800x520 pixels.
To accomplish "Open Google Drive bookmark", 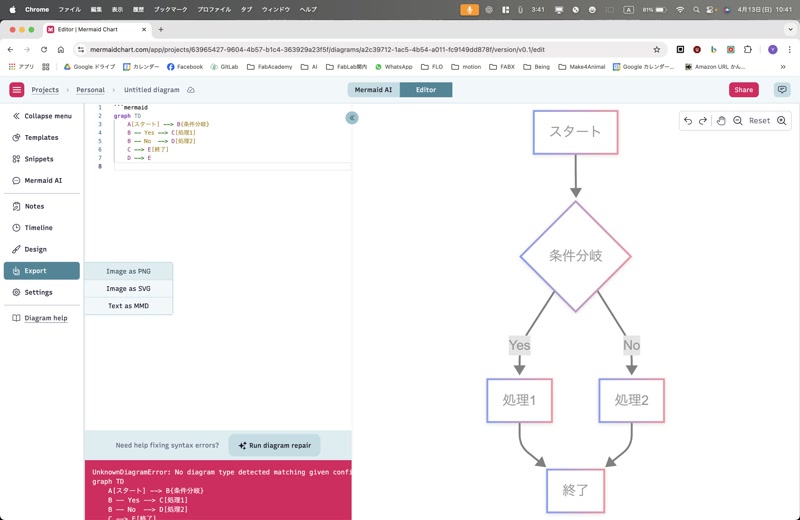I will click(89, 67).
